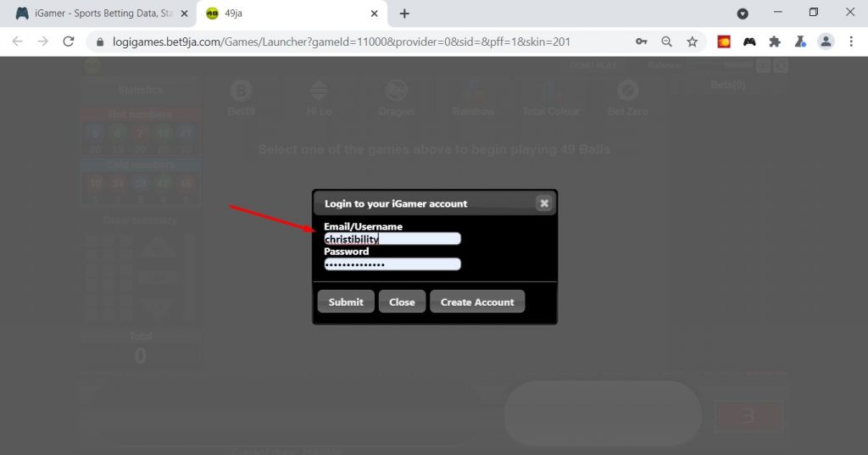Open the zoom magnifier icon in address bar
Screen dimensions: 868x455
(666, 42)
